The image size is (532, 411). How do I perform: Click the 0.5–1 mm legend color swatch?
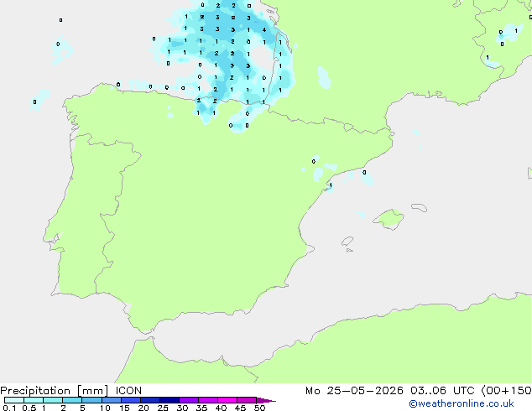pyautogui.click(x=34, y=400)
